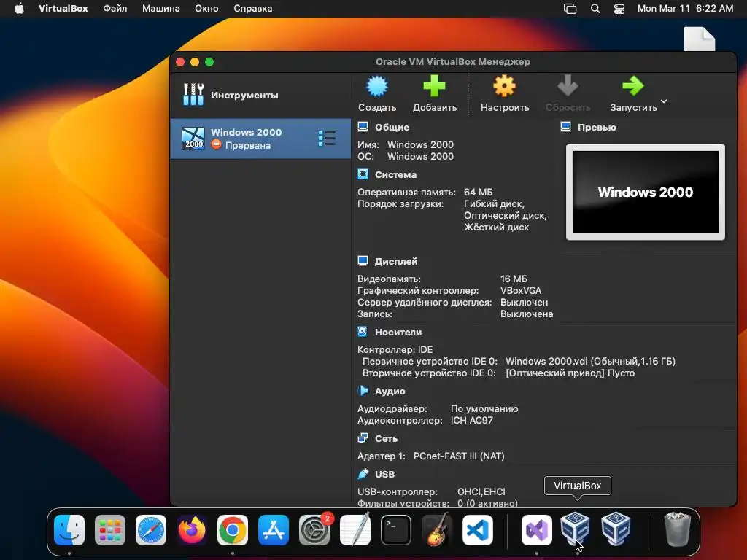Click the Windows 2000 preview thumbnail
Image resolution: width=747 pixels, height=560 pixels.
click(x=646, y=192)
